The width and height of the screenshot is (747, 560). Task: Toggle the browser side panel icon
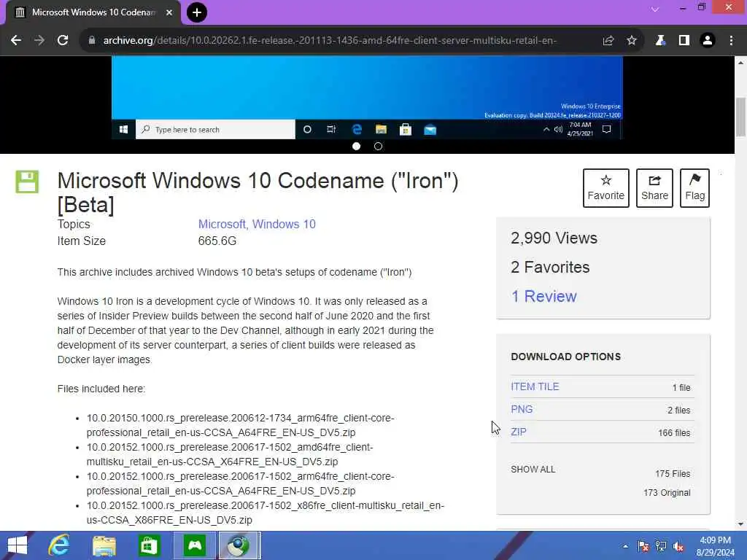coord(684,41)
